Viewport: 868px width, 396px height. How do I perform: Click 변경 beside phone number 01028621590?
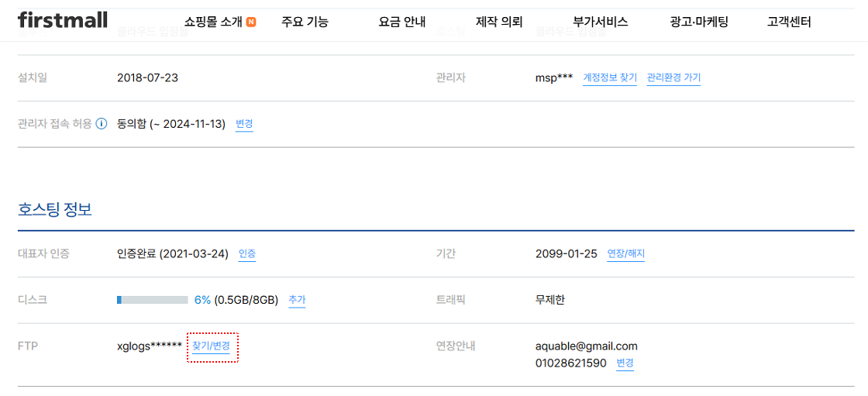pos(625,364)
